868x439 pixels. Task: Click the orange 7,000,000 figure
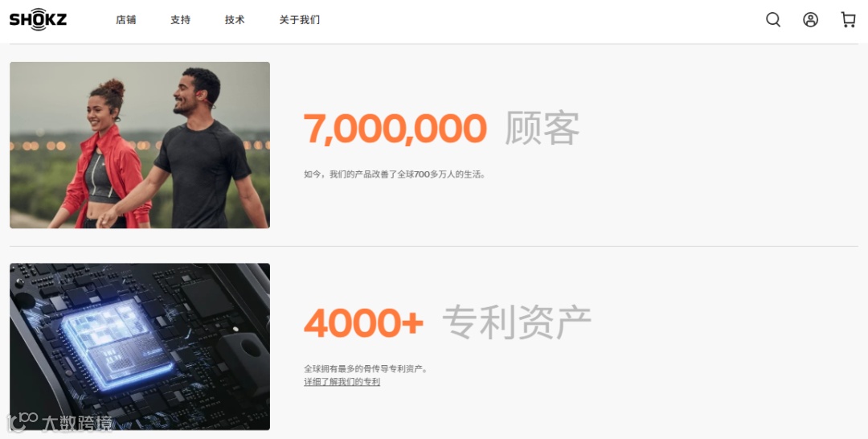click(x=395, y=129)
